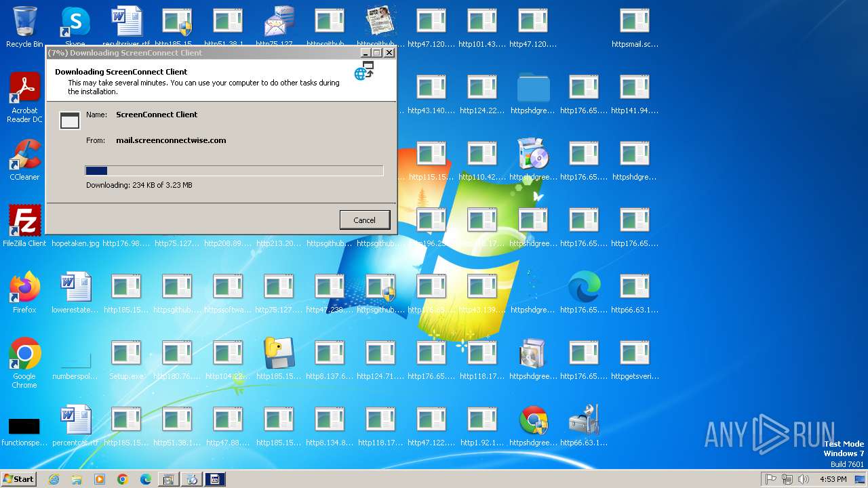Viewport: 868px width, 488px height.
Task: Select the mail server http75.127 icon
Action: click(279, 27)
